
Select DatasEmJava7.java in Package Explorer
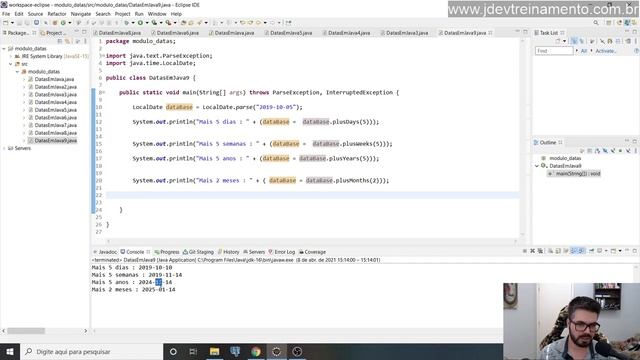point(56,125)
